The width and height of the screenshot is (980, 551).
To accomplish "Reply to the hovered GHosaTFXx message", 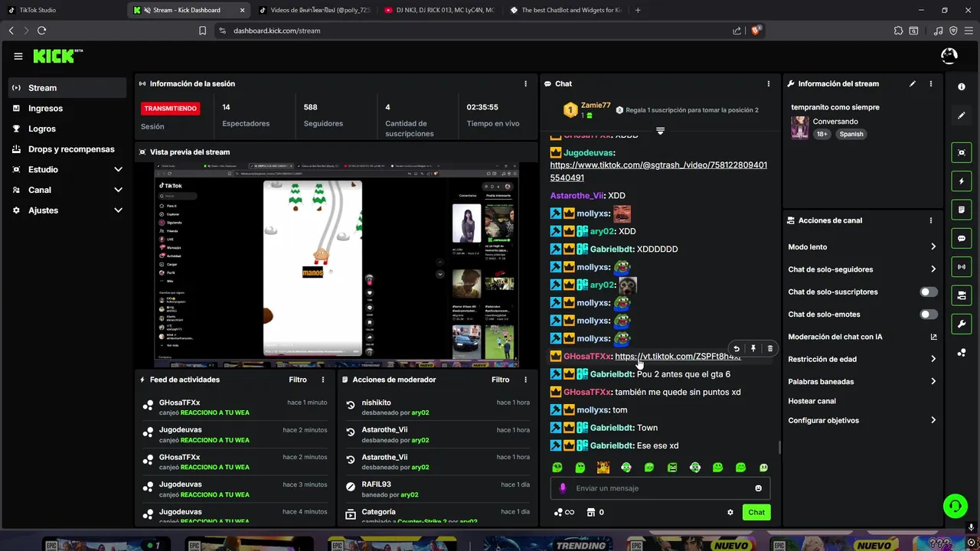I will [737, 349].
